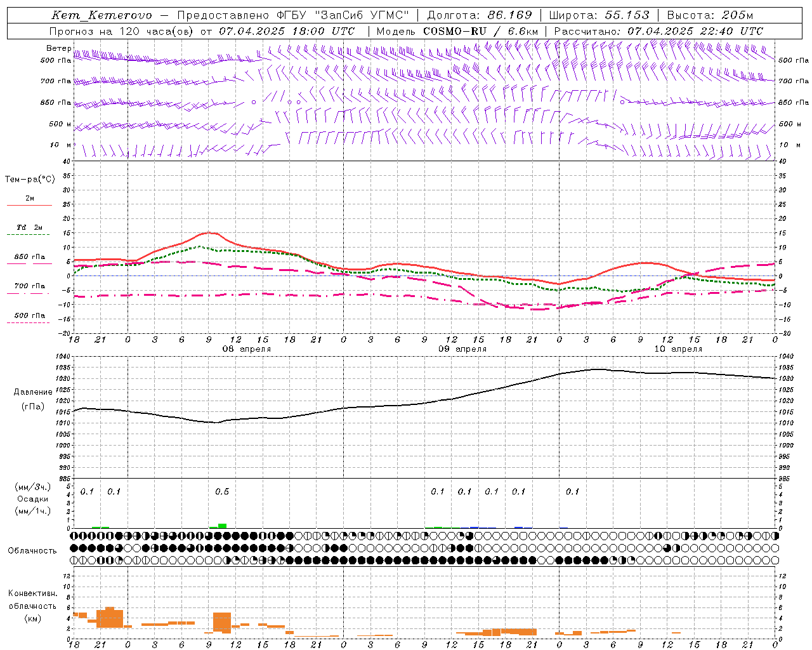
Task: Click the Ветер wind section label
Action: coord(59,48)
